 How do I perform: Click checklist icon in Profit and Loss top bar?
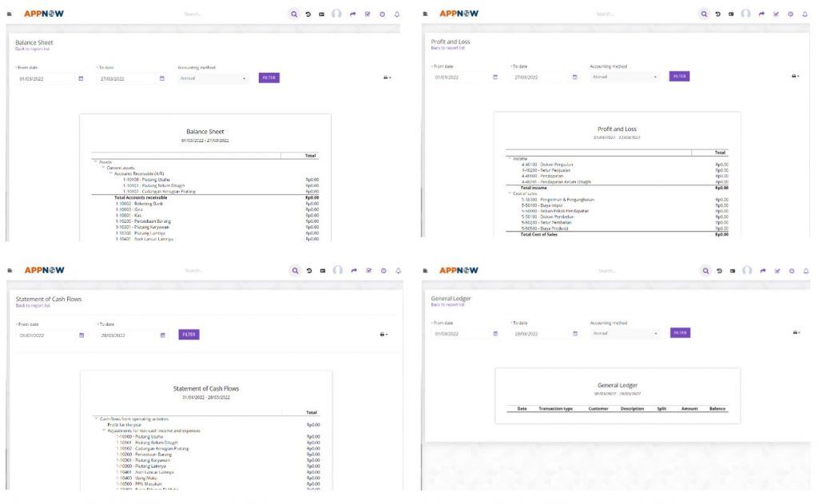pyautogui.click(x=776, y=14)
